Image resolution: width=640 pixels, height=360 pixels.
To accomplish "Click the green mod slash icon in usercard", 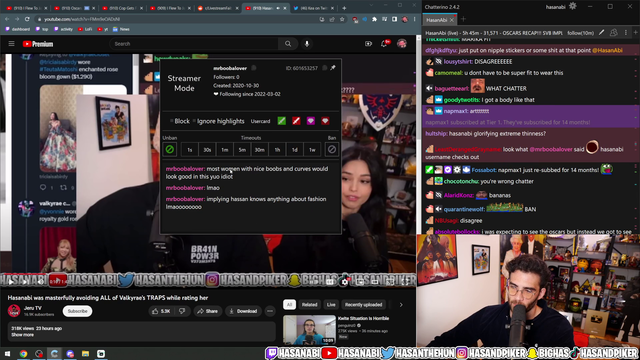I will coord(282,121).
